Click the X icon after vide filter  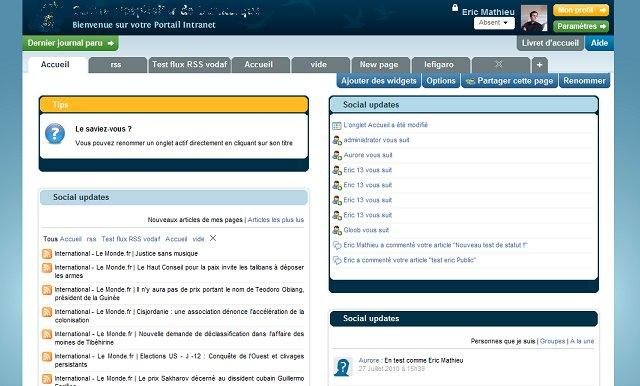pyautogui.click(x=213, y=238)
